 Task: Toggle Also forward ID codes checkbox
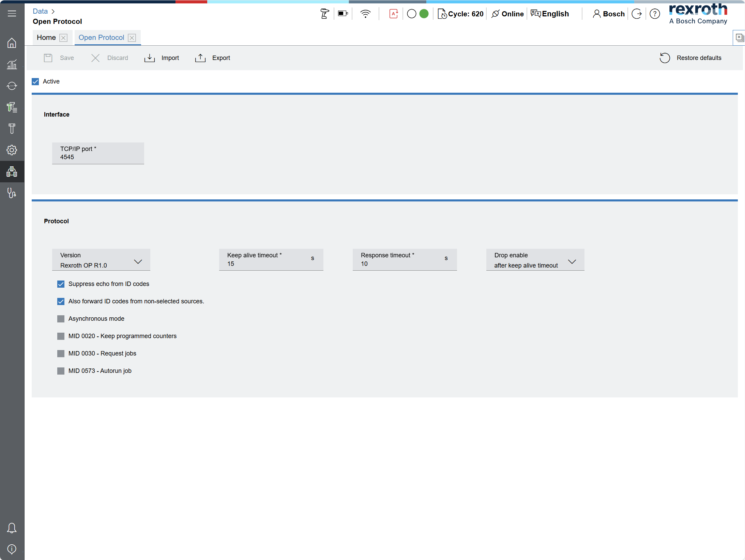(x=61, y=301)
